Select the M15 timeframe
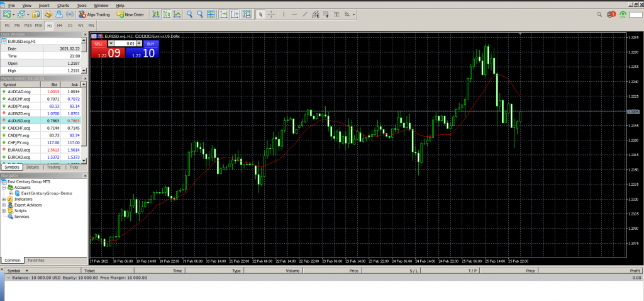This screenshot has width=644, height=301. pyautogui.click(x=28, y=25)
